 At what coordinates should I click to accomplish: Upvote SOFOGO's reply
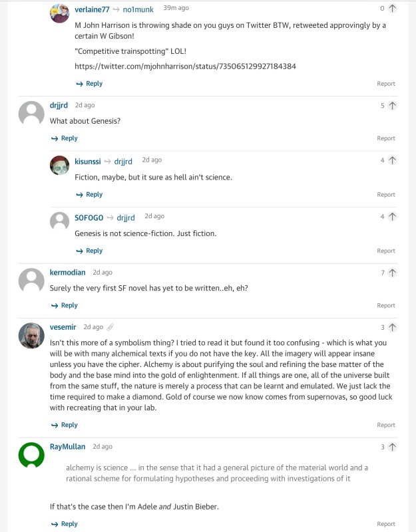click(x=393, y=217)
